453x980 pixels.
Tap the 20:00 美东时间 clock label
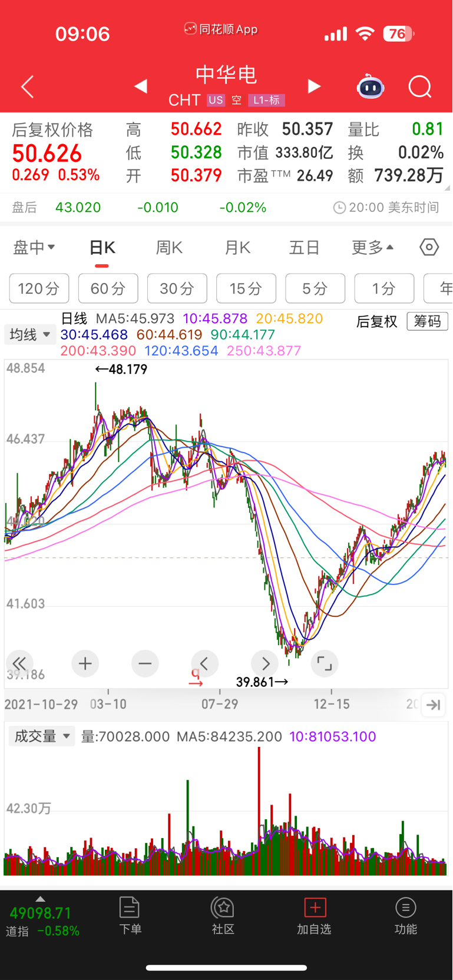pos(386,207)
